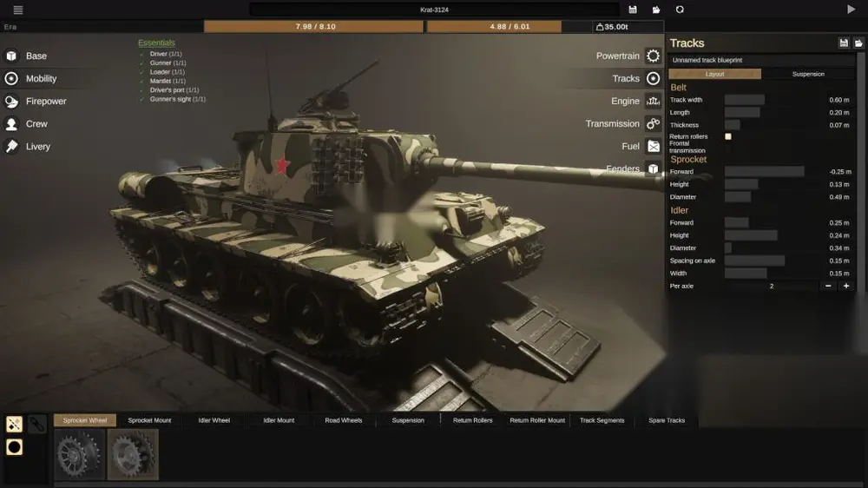Select the black circle mode toggle
This screenshot has height=488, width=868.
[x=14, y=447]
